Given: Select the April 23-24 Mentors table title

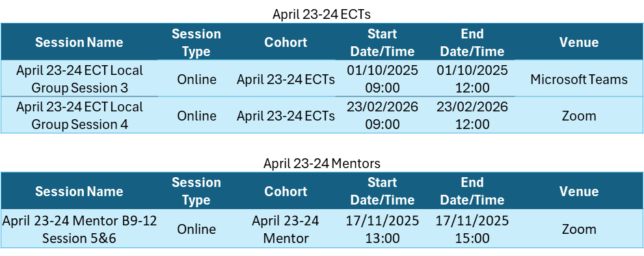Looking at the screenshot, I should point(321,164).
